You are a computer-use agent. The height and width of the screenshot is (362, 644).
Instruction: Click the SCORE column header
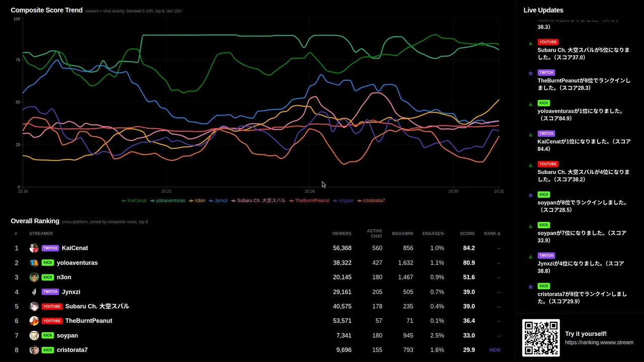[x=467, y=233]
